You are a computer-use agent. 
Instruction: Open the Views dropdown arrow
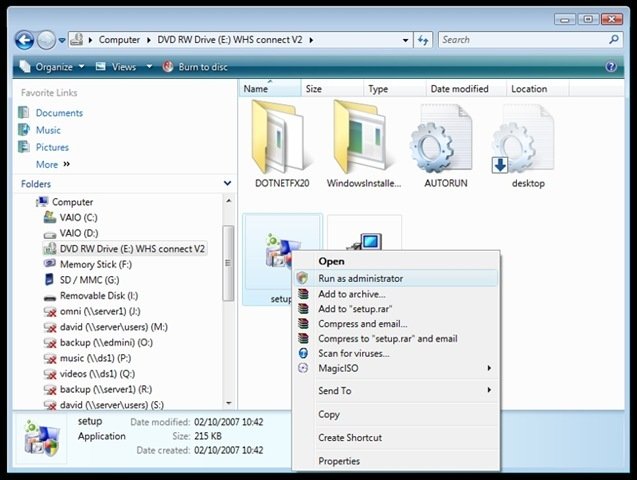tap(149, 67)
